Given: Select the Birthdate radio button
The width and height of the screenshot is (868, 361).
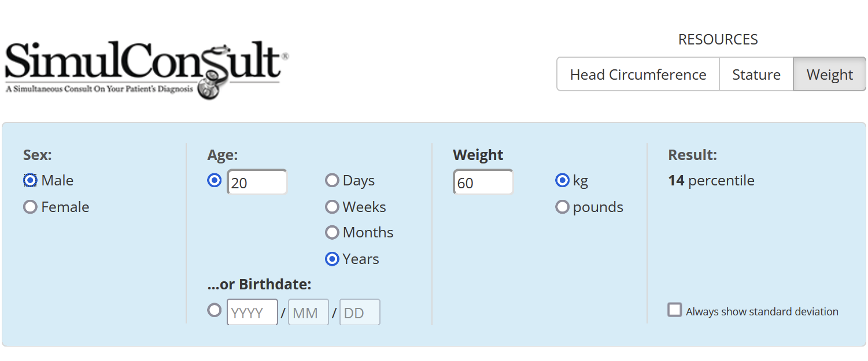Looking at the screenshot, I should click(x=215, y=311).
